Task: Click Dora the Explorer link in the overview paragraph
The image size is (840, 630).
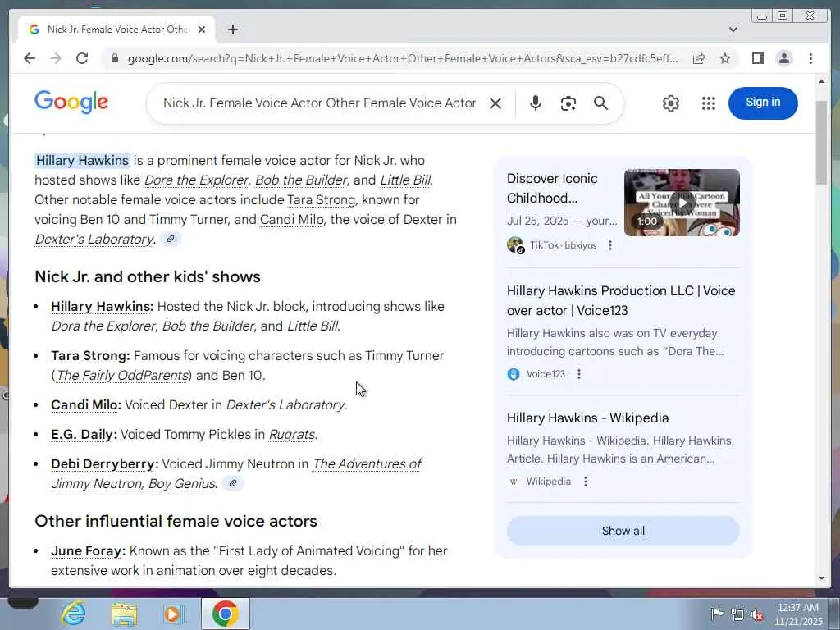Action: pyautogui.click(x=197, y=180)
